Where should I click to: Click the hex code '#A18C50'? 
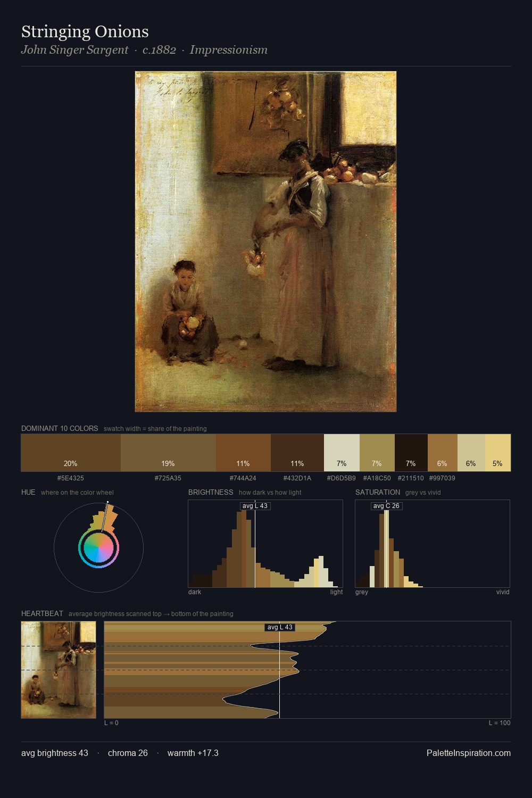point(377,478)
